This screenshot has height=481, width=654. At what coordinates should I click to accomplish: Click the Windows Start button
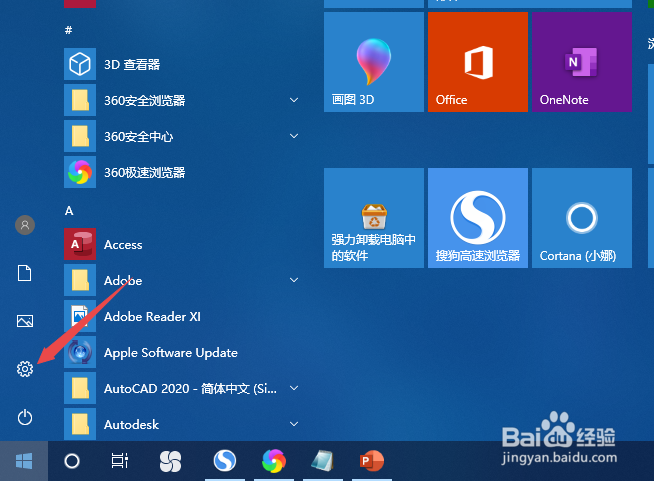point(24,461)
